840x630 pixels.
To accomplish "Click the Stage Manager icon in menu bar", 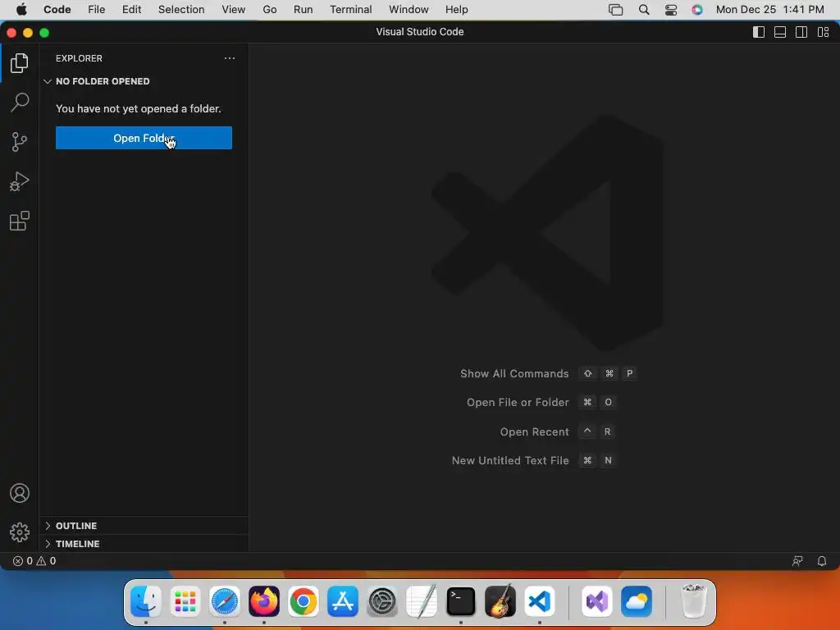I will pyautogui.click(x=615, y=10).
